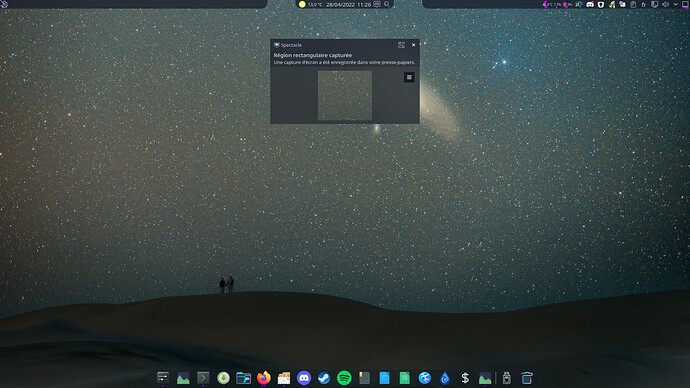This screenshot has width=690, height=388.
Task: Open the Spectacle notification options menu
Action: click(409, 77)
